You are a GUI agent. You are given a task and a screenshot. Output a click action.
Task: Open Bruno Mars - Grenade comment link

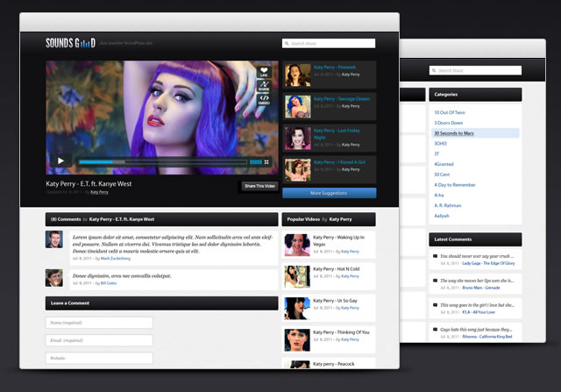coord(481,288)
